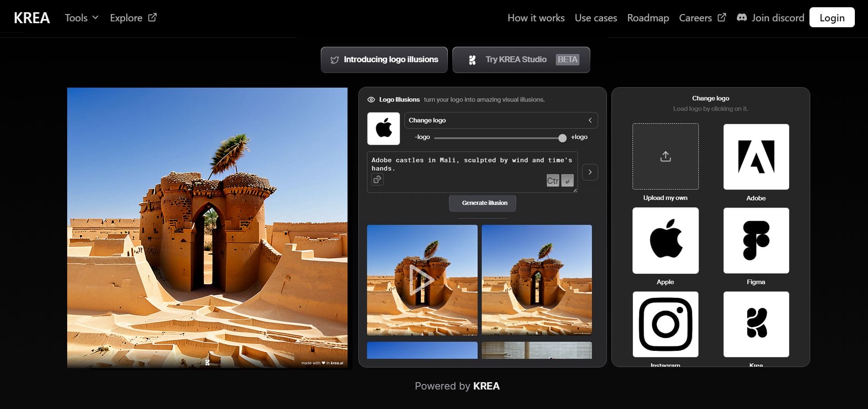Image resolution: width=868 pixels, height=409 pixels.
Task: Click the Generate illusion button
Action: pos(482,203)
